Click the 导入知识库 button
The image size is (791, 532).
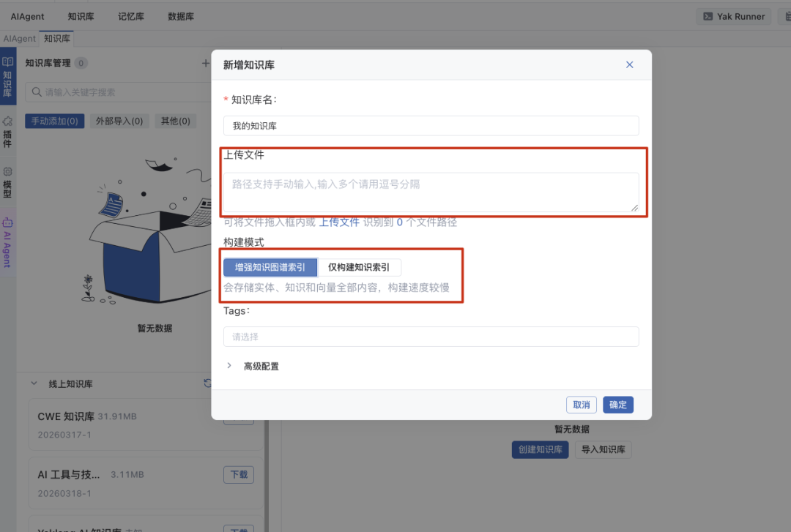click(603, 449)
